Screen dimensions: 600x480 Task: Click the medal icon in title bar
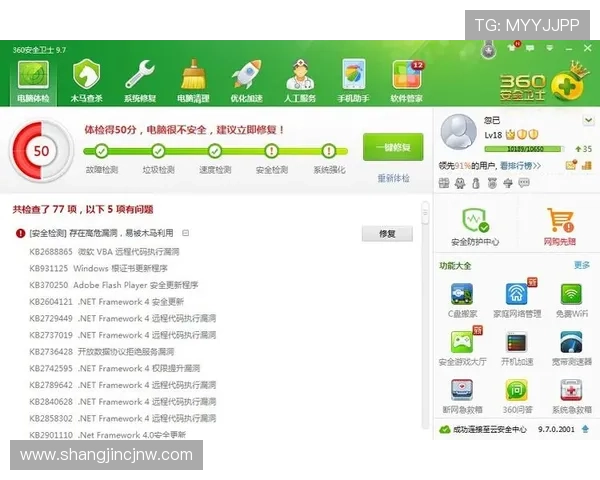pos(488,49)
